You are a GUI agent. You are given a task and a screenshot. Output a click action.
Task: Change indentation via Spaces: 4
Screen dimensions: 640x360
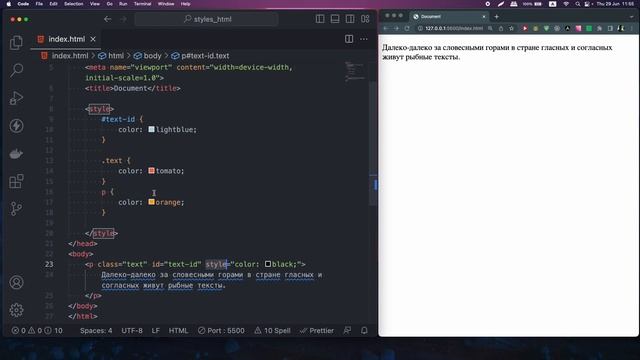tap(96, 331)
